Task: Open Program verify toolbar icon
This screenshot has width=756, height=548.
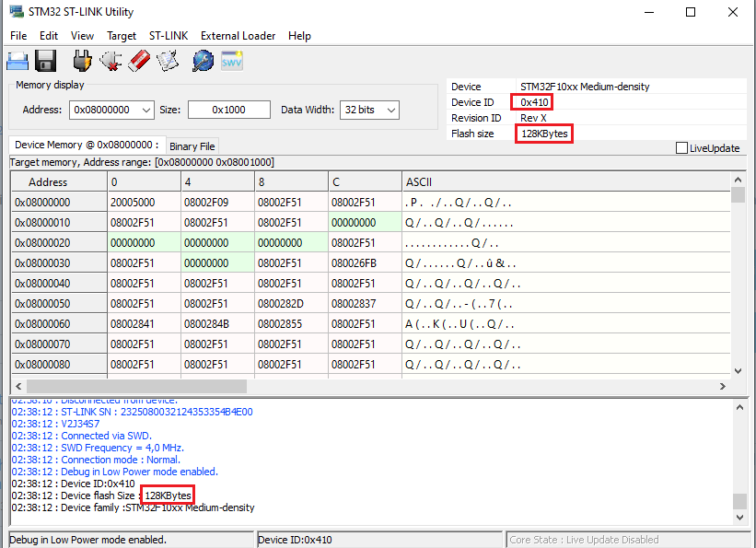Action: coord(168,62)
